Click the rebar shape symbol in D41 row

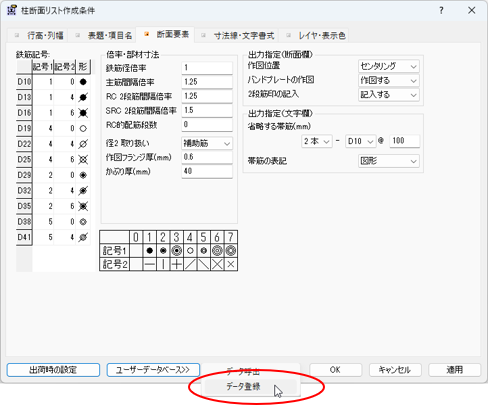coord(83,237)
